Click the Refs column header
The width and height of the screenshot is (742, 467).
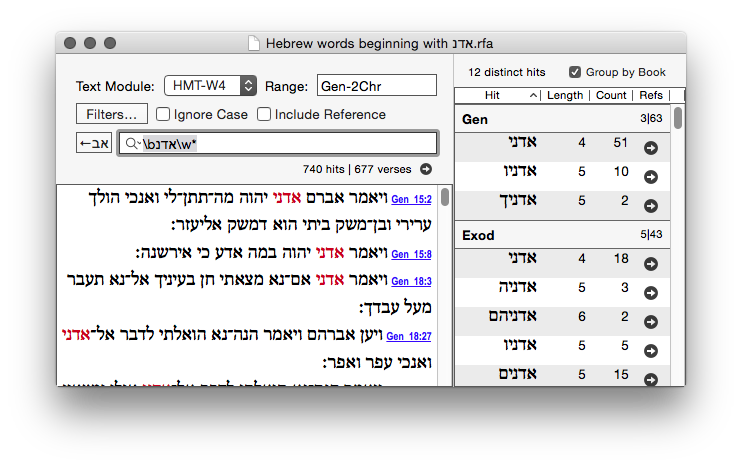[651, 95]
